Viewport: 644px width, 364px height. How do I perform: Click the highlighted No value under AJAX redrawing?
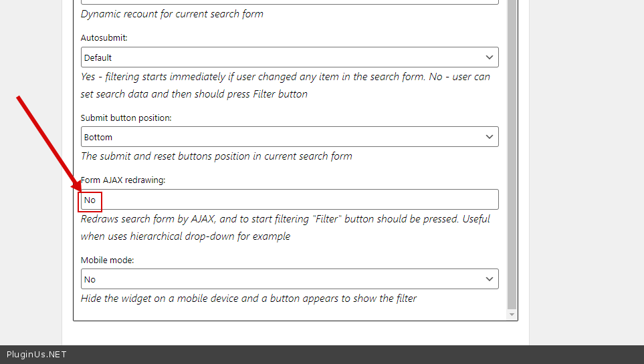coord(90,200)
